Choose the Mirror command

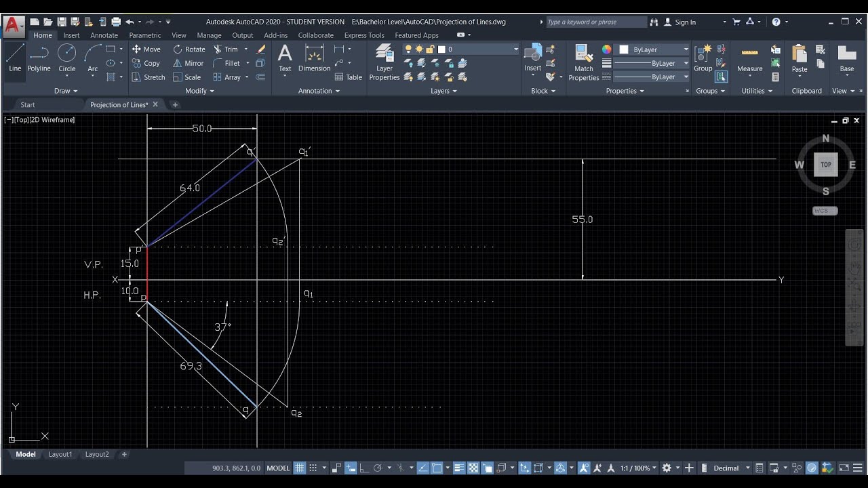click(x=189, y=63)
